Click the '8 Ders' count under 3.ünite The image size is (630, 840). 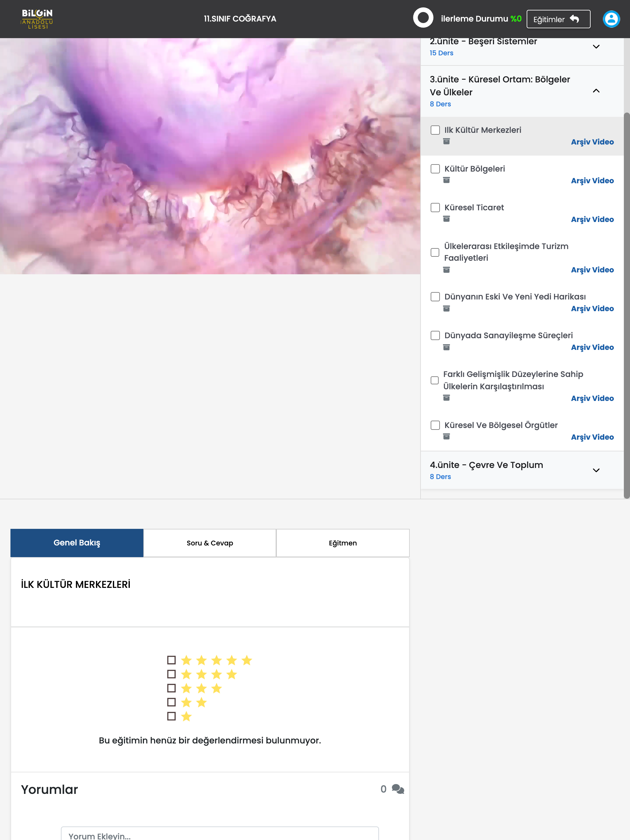[x=440, y=104]
